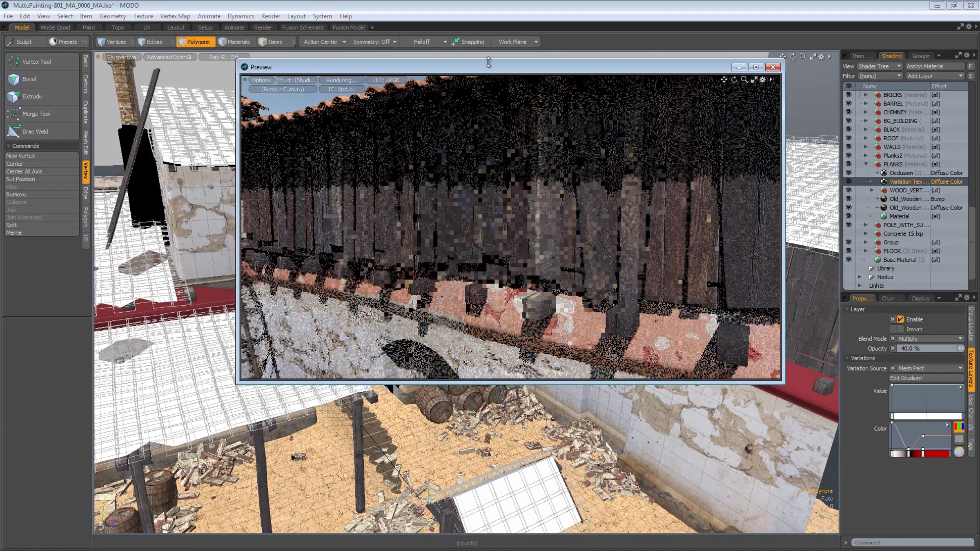Select the Variation Texture layer row

[x=906, y=182]
